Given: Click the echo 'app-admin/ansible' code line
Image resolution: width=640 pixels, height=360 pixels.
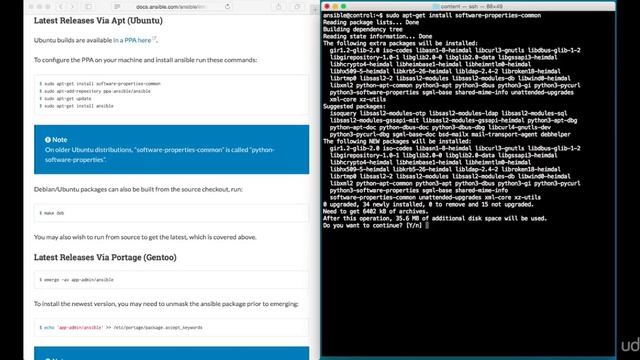Looking at the screenshot, I should point(121,327).
